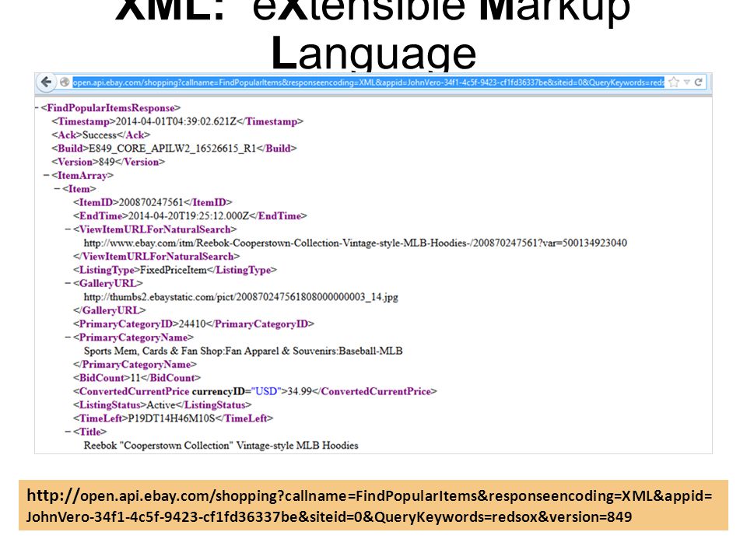Screen dimensions: 747x560
Task: Click the Timestamp value 2014-04-01T04:39:02.621Z
Action: pyautogui.click(x=177, y=121)
